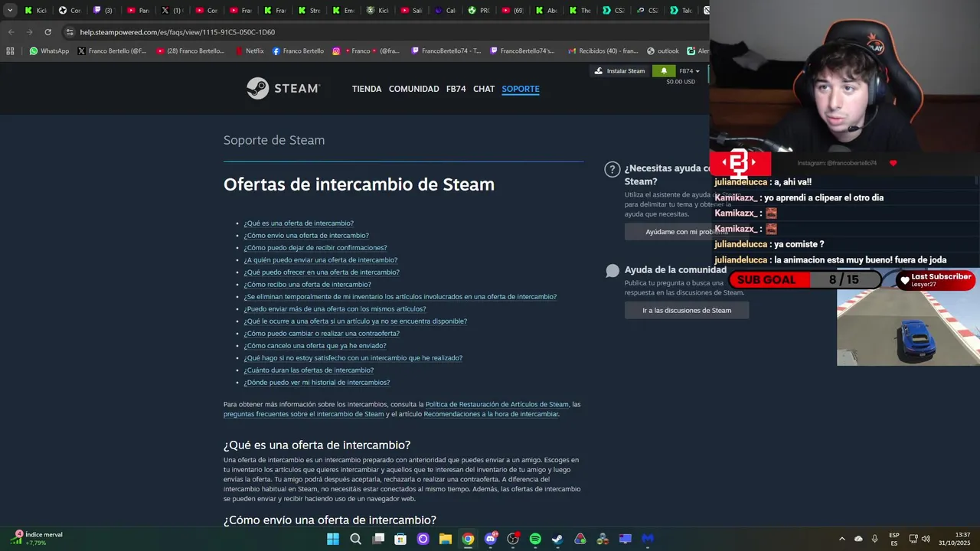Click the game video thumbnail in stream overlay
980x551 pixels.
(x=908, y=328)
